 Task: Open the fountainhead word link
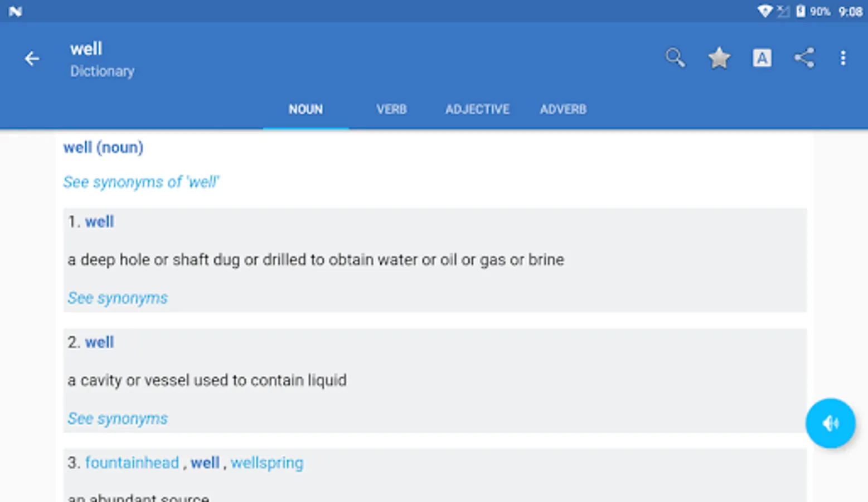(x=132, y=463)
